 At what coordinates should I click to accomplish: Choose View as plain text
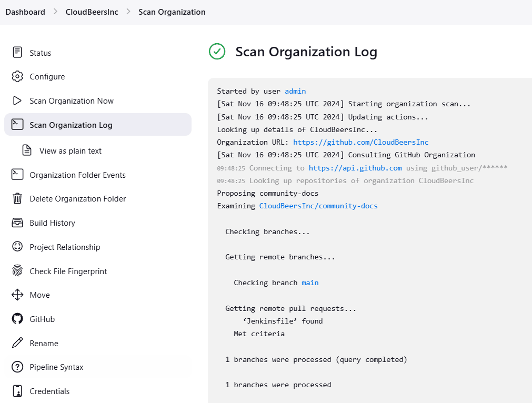70,151
